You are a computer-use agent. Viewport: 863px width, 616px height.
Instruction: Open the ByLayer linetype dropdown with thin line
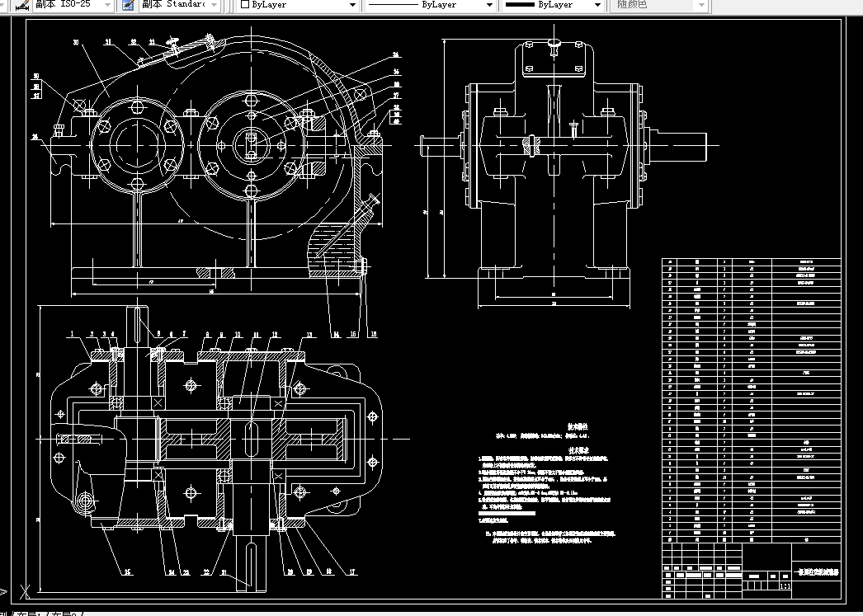tap(430, 4)
